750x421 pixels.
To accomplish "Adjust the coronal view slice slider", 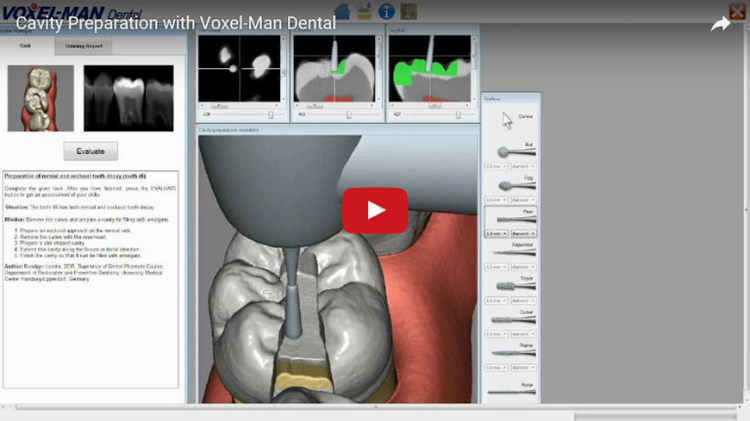I will pyautogui.click(x=349, y=115).
